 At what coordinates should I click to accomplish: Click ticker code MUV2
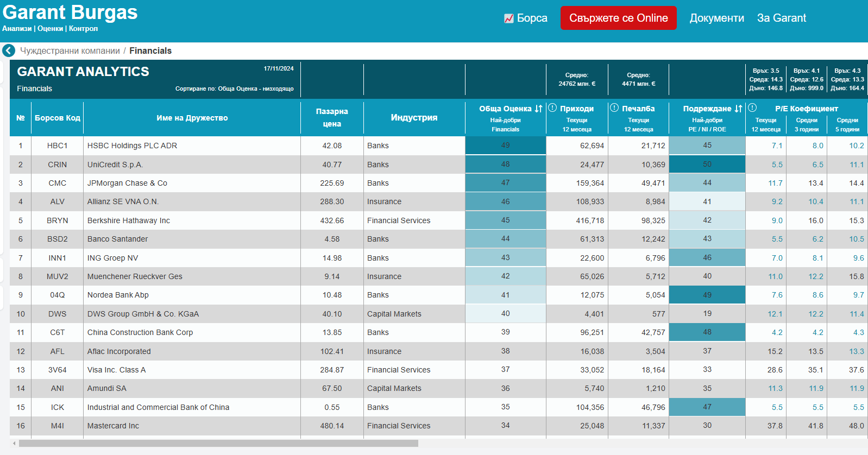(57, 276)
